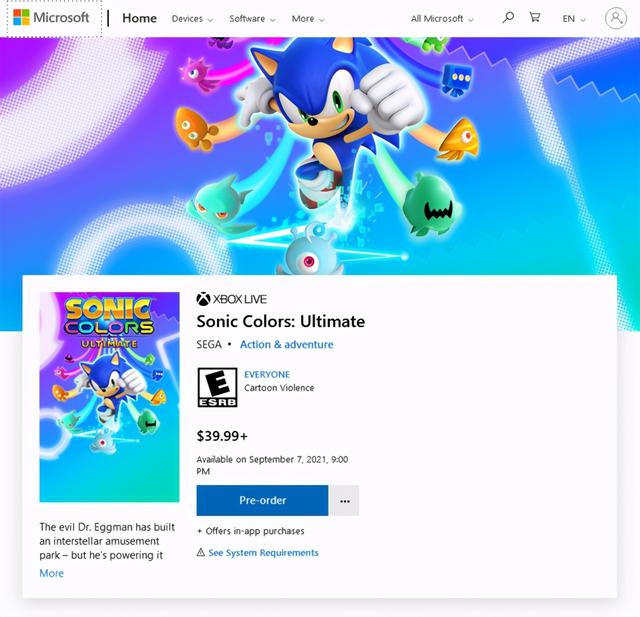The width and height of the screenshot is (640, 617).
Task: Go to the Home menu item
Action: point(139,18)
